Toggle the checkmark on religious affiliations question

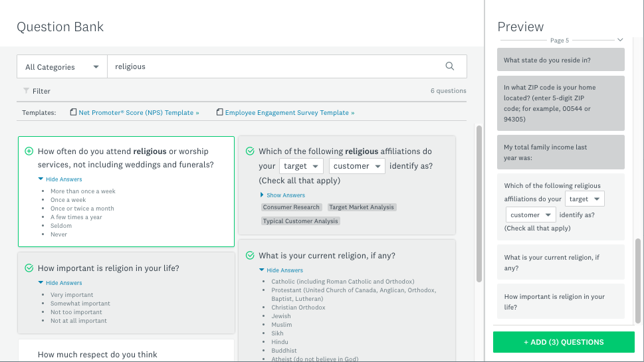pos(250,151)
